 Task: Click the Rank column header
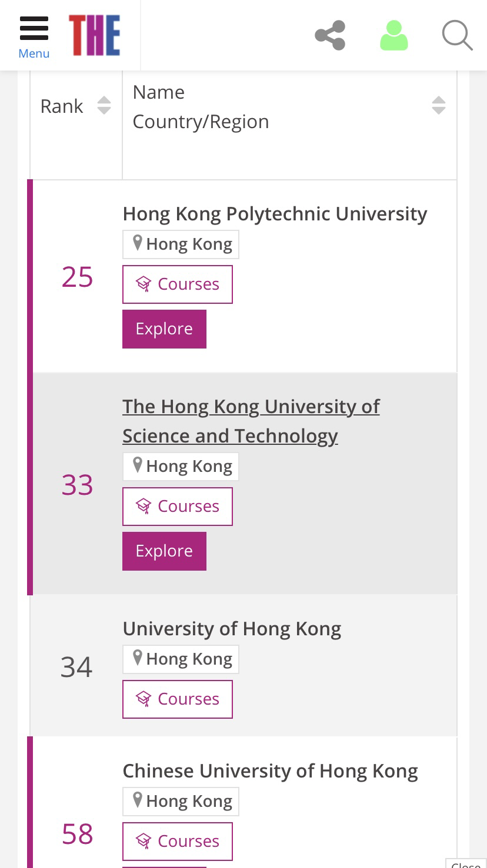point(62,106)
